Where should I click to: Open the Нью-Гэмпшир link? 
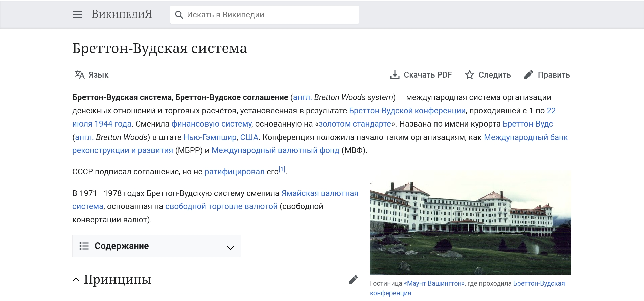click(210, 137)
